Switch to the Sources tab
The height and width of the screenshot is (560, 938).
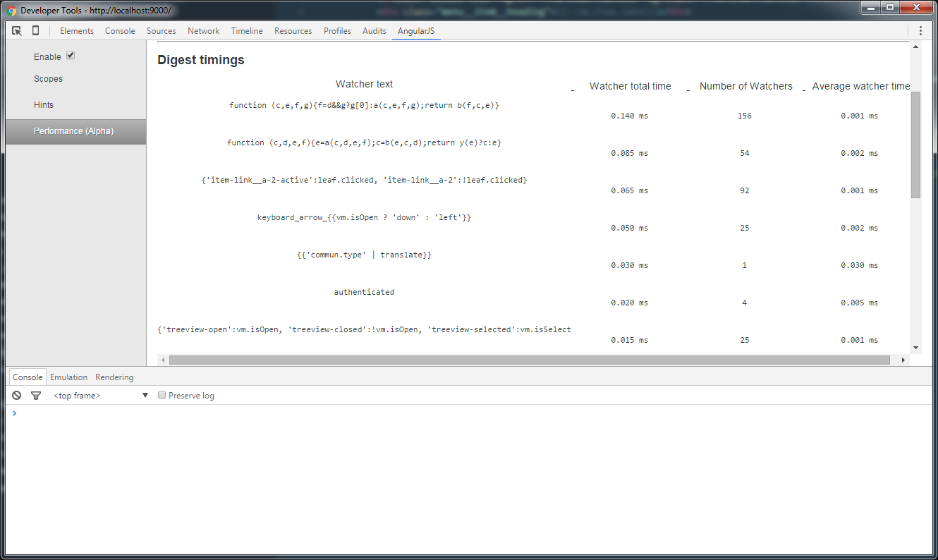point(162,31)
